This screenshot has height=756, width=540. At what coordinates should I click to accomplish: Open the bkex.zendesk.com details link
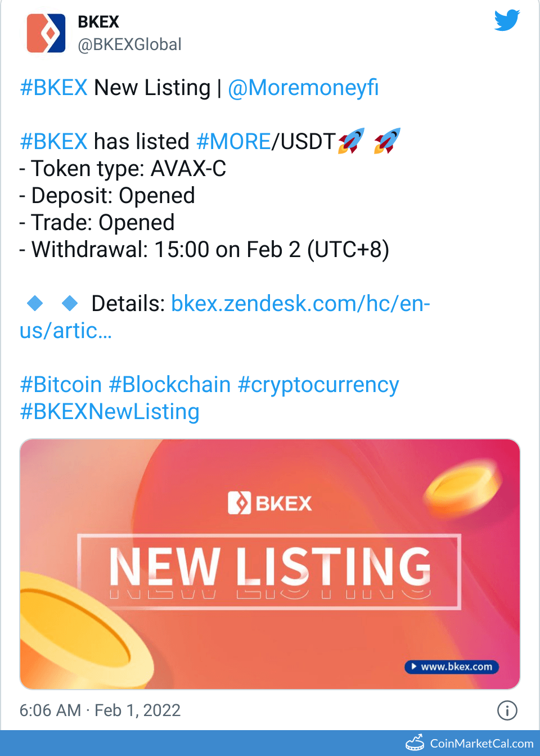(x=300, y=304)
